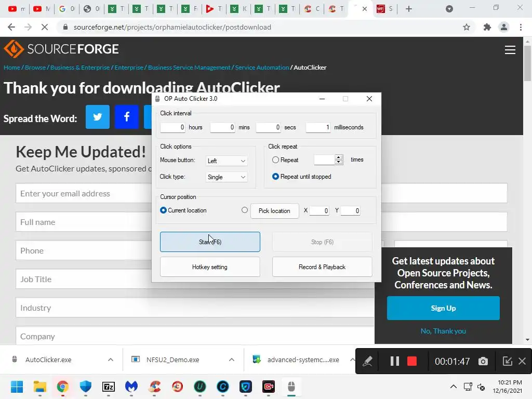532x399 pixels.
Task: Switch to the second YouTube tab
Action: 42,9
